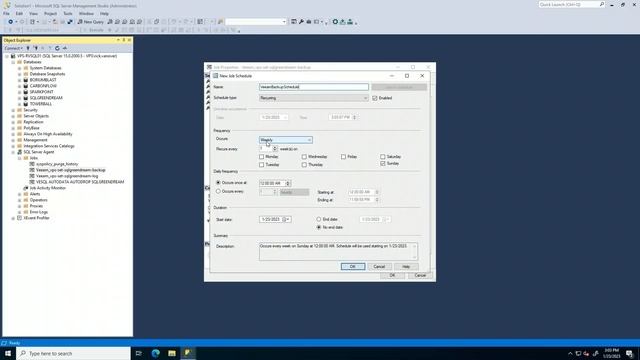Click the XEvent Profiler icon
The height and width of the screenshot is (360, 640).
(x=19, y=218)
